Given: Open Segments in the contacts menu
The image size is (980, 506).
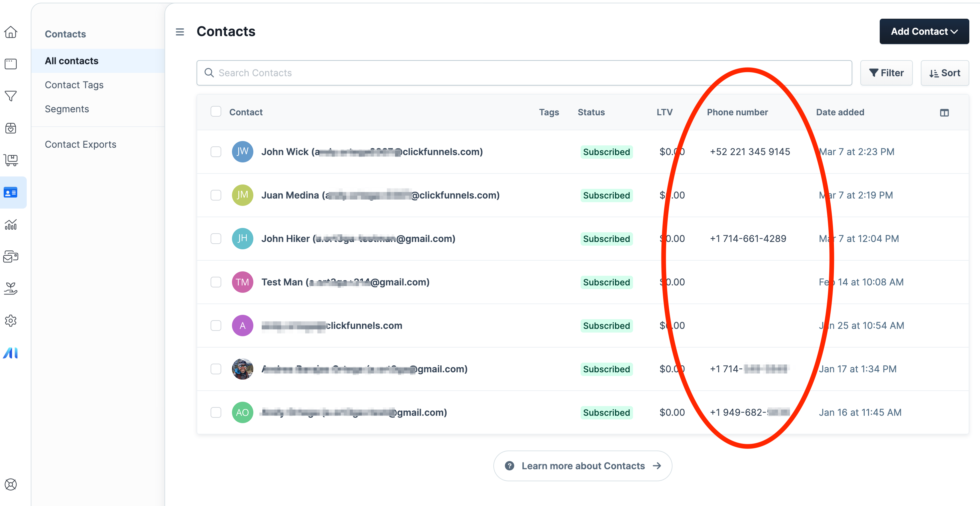Looking at the screenshot, I should (x=67, y=109).
